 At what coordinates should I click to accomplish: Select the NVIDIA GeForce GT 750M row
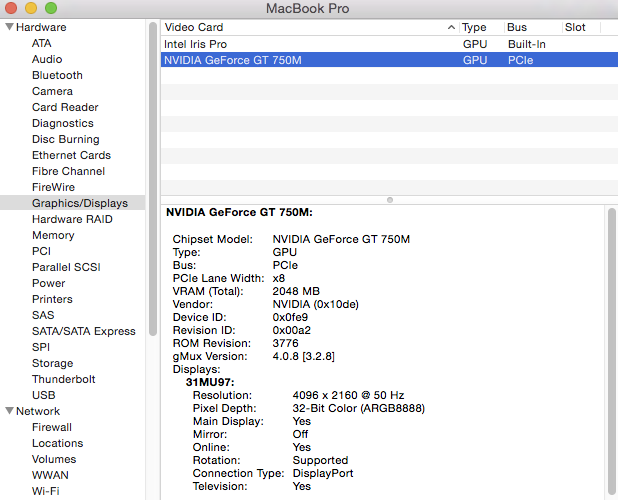point(389,60)
